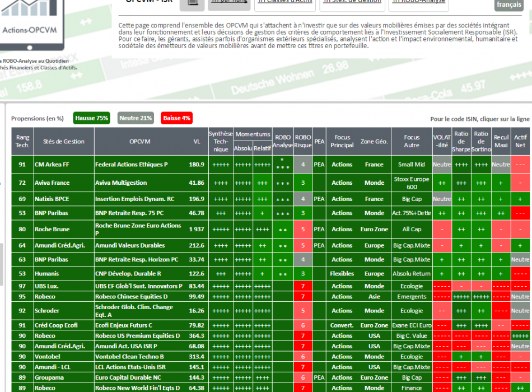The image size is (532, 392).
Task: Click the Rang Tech. column header
Action: point(22,141)
